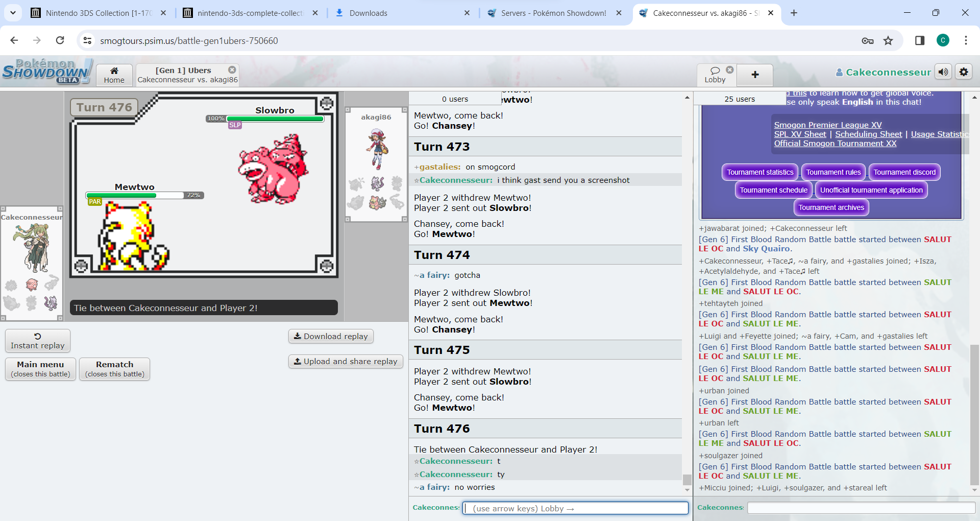Viewport: 980px width, 521px height.
Task: Click Download replay
Action: (x=331, y=336)
